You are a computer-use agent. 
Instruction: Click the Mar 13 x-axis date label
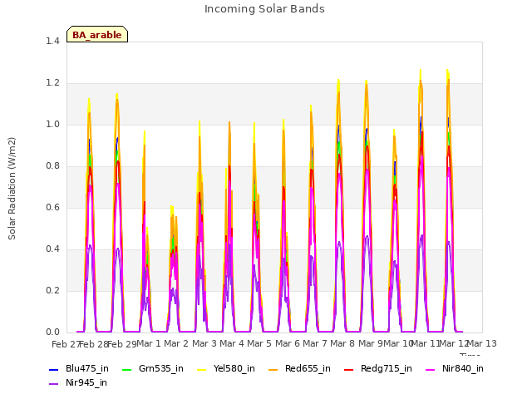click(x=482, y=343)
